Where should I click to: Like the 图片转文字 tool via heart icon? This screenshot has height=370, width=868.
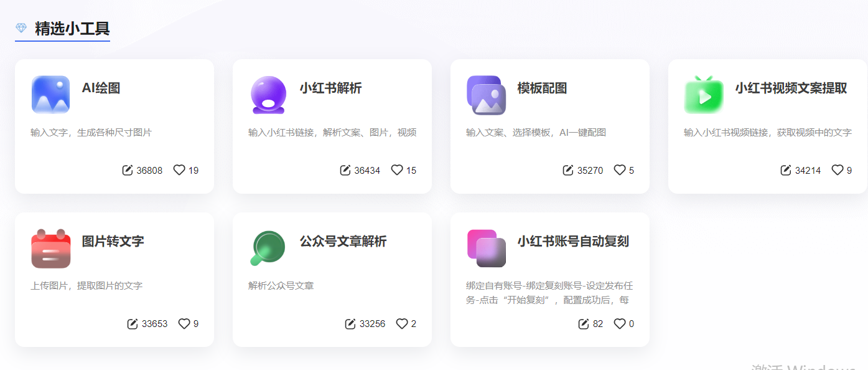[184, 323]
